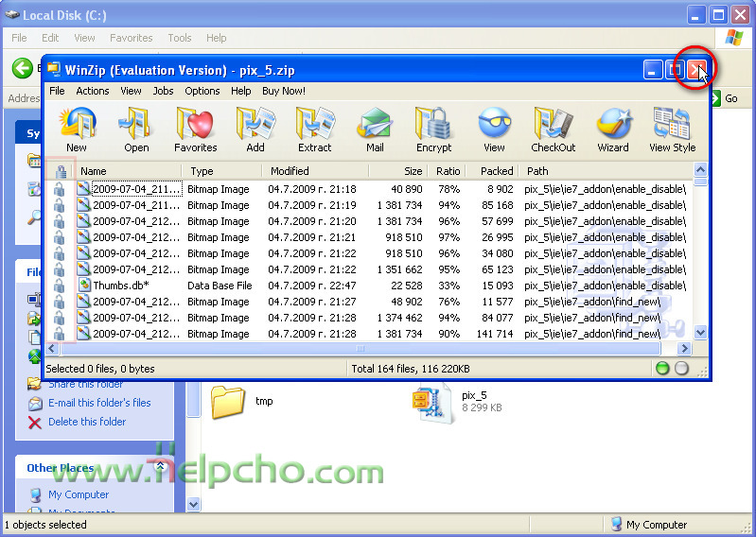
Task: Open the WinZip File menu
Action: tap(57, 91)
